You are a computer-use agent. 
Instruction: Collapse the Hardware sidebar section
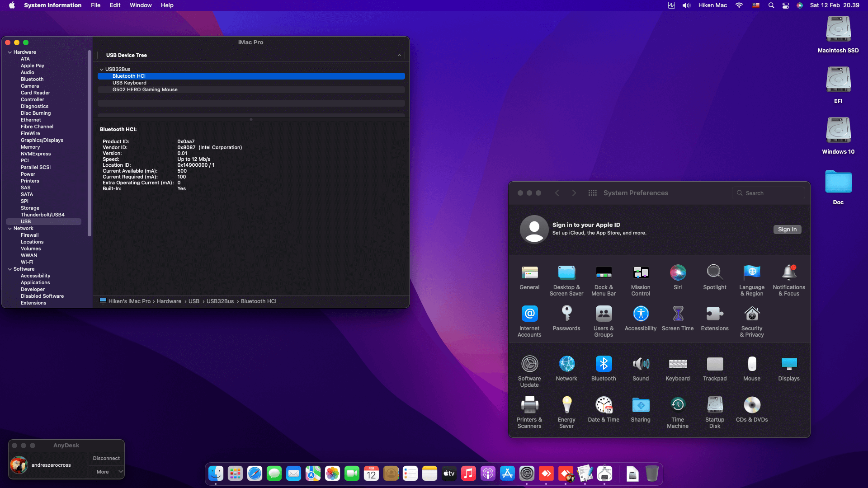9,52
